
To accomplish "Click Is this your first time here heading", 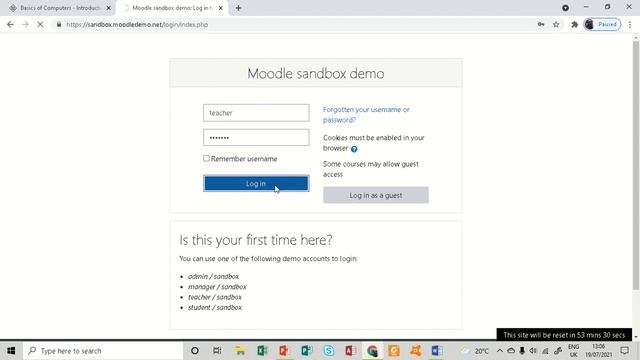I will point(256,240).
